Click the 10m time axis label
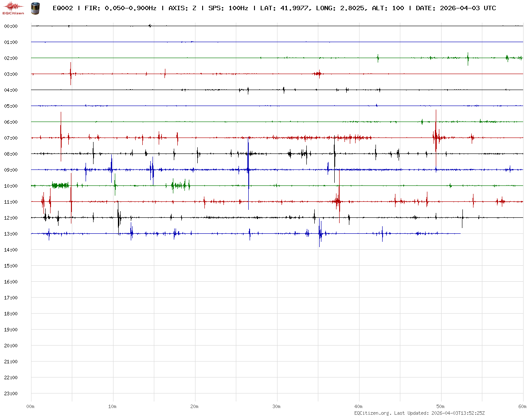532x417 pixels. [113, 406]
